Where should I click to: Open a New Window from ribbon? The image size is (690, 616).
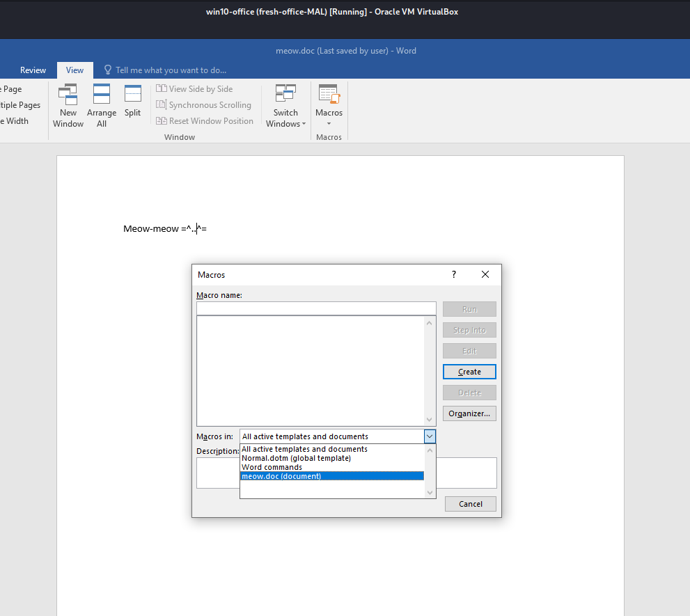(68, 106)
